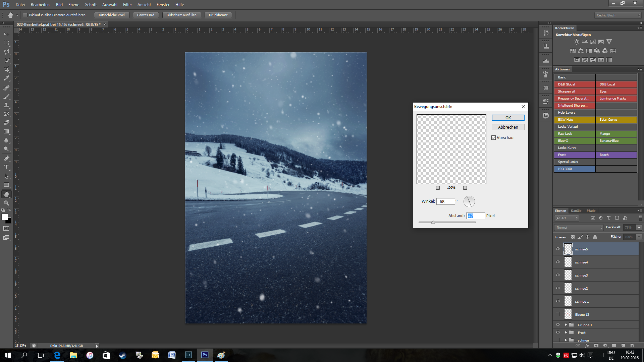Open the Fläche fill dropdown
Image resolution: width=644 pixels, height=362 pixels.
point(639,237)
